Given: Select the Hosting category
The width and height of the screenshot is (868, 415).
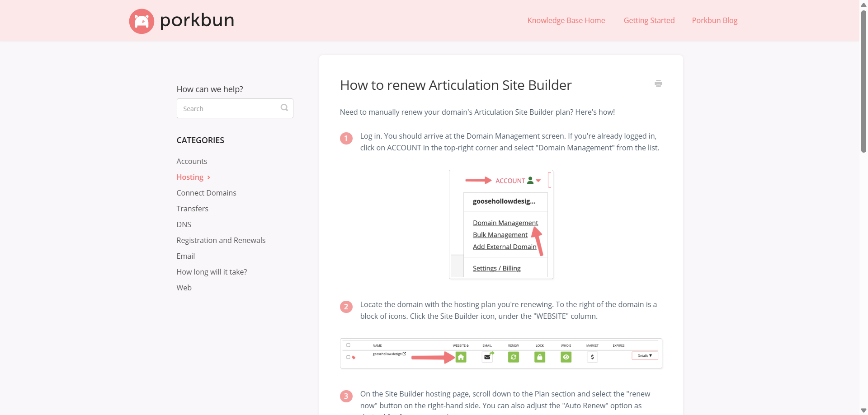Looking at the screenshot, I should click(x=190, y=177).
